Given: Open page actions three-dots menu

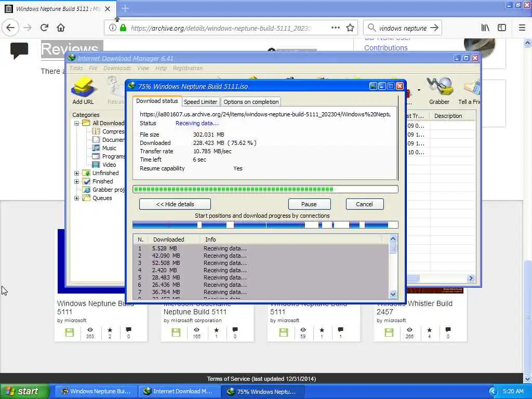Looking at the screenshot, I should pos(335,28).
